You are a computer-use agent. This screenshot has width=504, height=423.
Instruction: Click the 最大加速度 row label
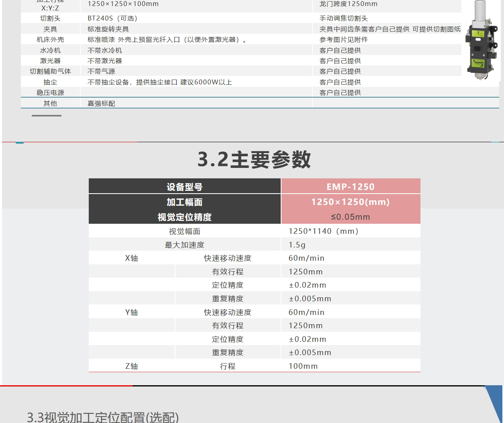click(x=184, y=245)
